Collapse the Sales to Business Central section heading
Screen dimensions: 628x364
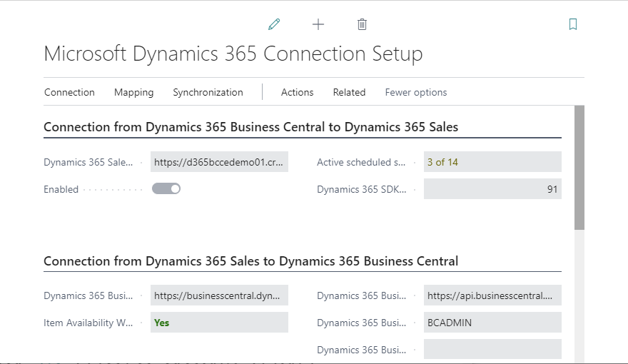click(x=250, y=261)
